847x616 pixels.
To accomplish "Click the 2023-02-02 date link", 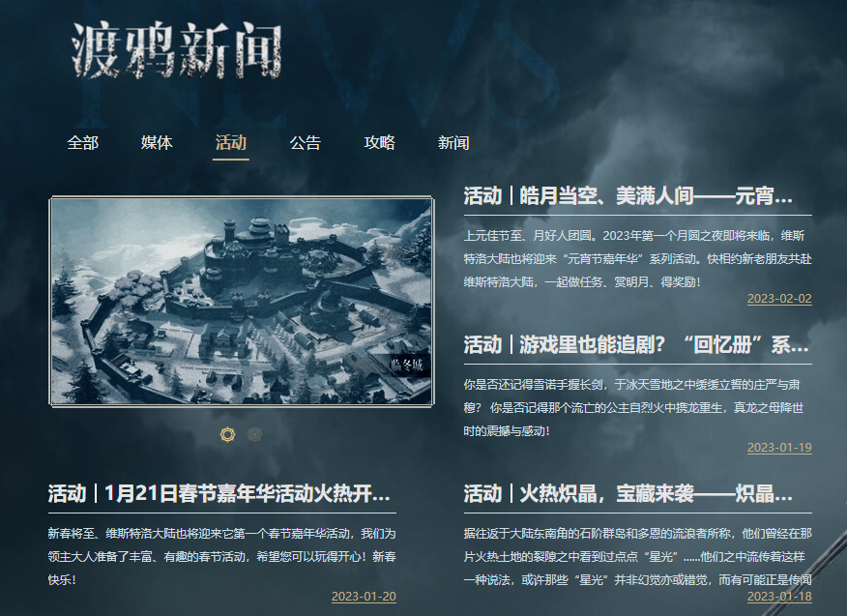I will click(x=779, y=299).
